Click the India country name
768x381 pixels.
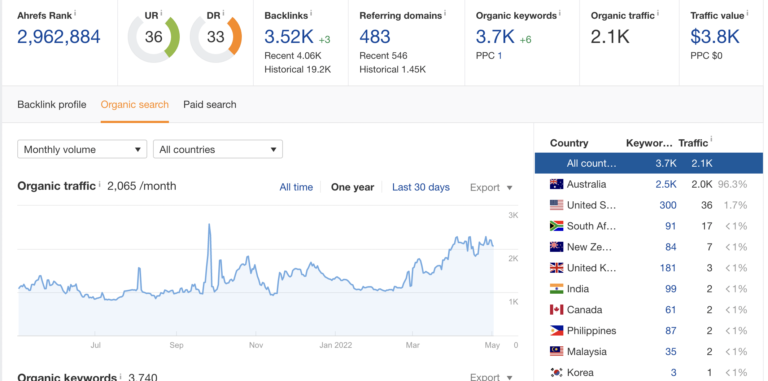point(578,289)
